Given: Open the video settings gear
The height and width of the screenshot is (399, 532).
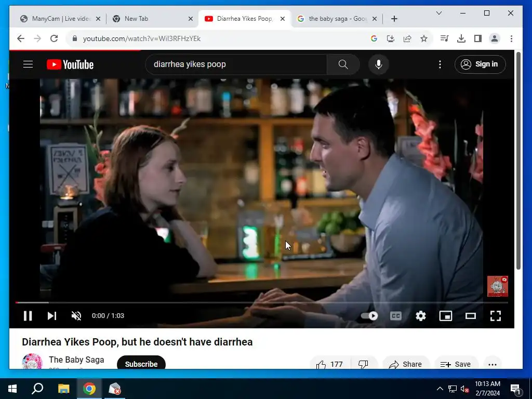Looking at the screenshot, I should (421, 316).
